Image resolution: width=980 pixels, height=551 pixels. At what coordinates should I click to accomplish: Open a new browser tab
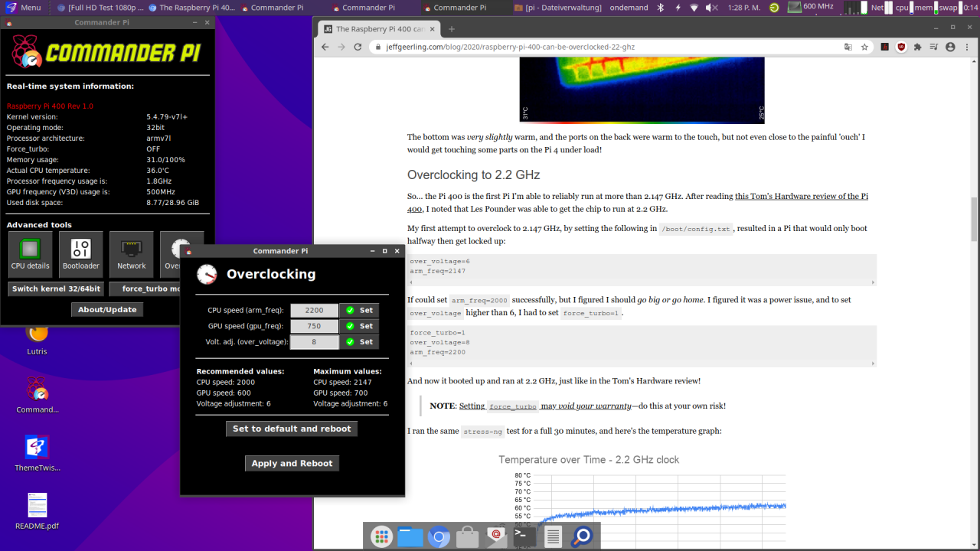pyautogui.click(x=452, y=29)
